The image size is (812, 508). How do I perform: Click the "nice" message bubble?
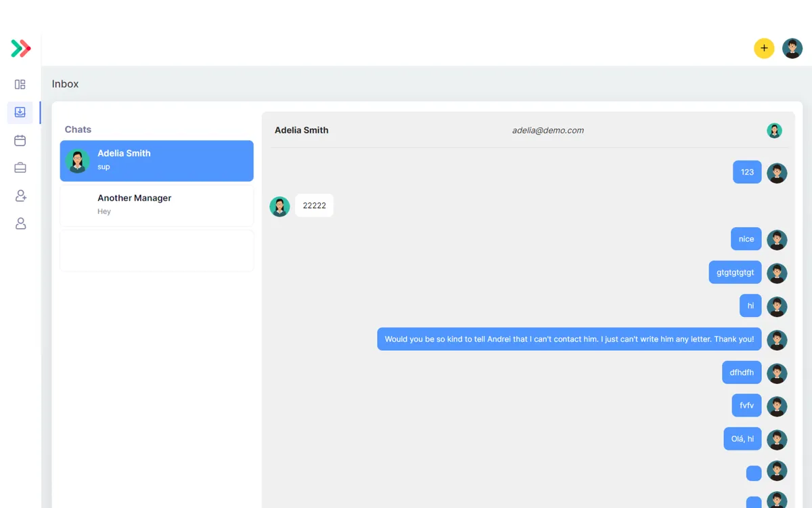click(746, 238)
